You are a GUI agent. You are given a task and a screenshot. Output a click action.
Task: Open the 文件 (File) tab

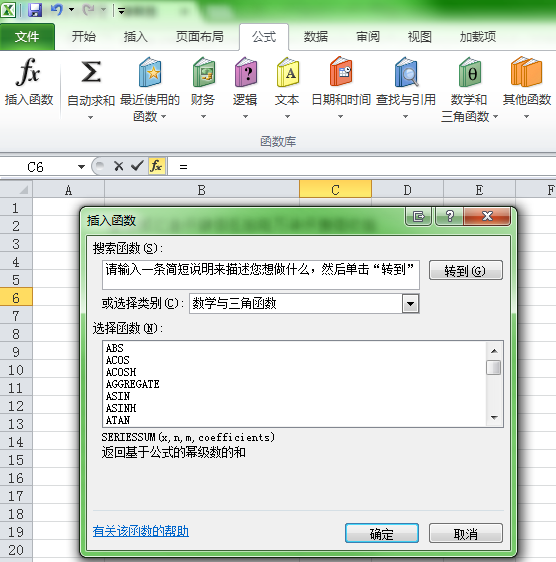point(27,37)
